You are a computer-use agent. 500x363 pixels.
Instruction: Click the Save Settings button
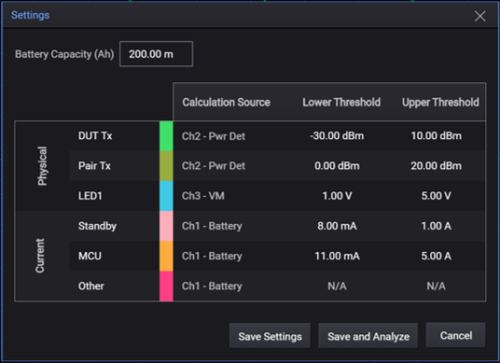(x=270, y=336)
